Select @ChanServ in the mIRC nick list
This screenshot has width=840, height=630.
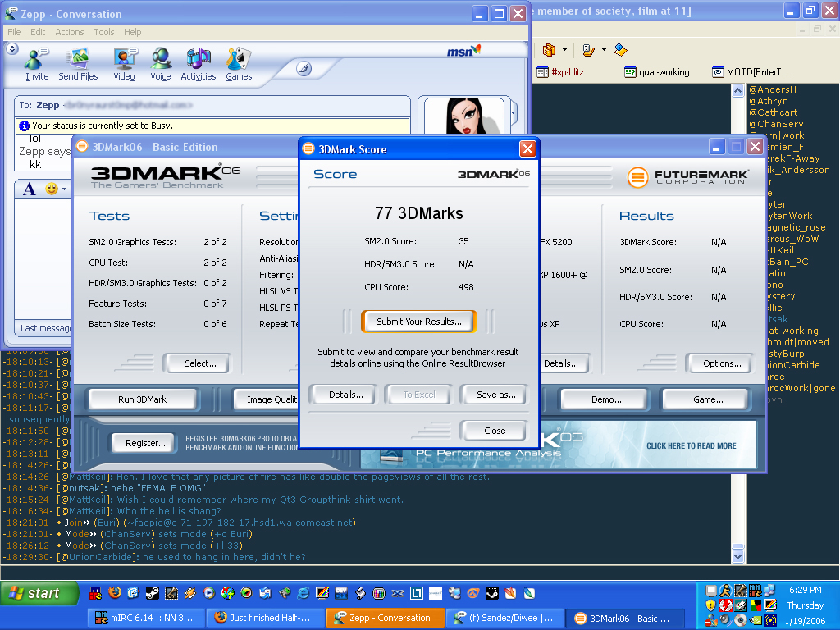tap(776, 124)
